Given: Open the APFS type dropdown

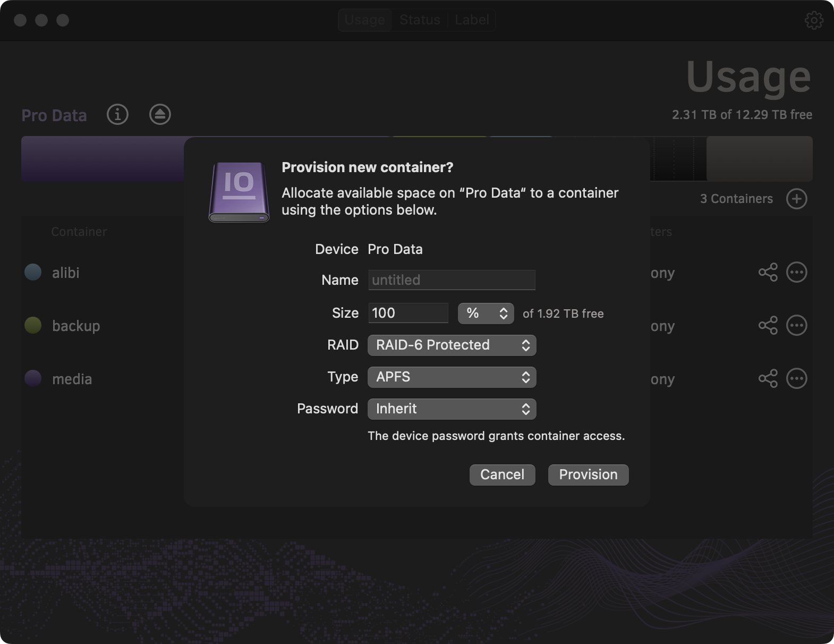Looking at the screenshot, I should (452, 377).
